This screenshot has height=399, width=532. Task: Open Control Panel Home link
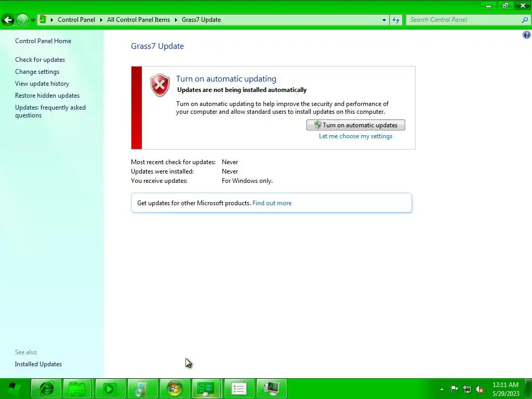(x=43, y=41)
